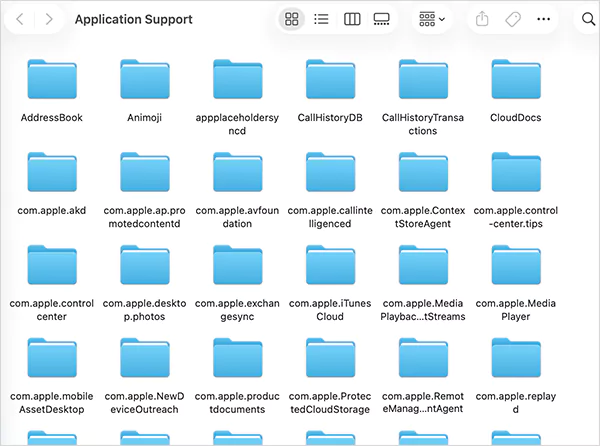Switch to list view

pos(321,19)
